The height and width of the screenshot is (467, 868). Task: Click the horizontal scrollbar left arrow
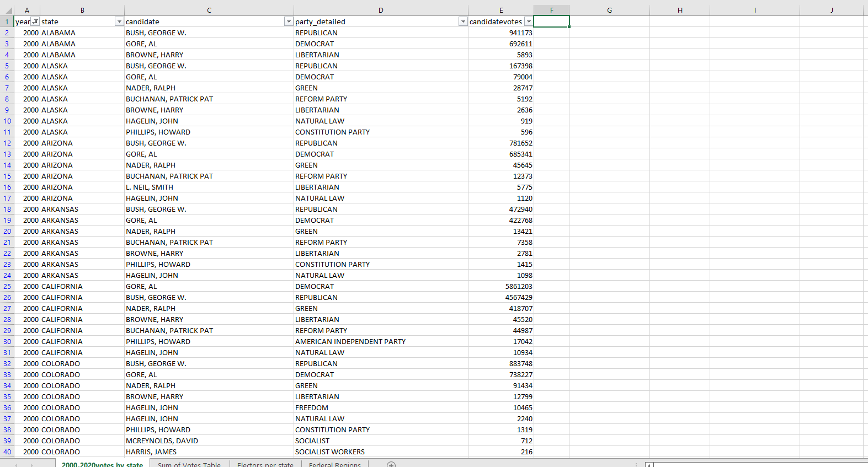click(x=649, y=465)
